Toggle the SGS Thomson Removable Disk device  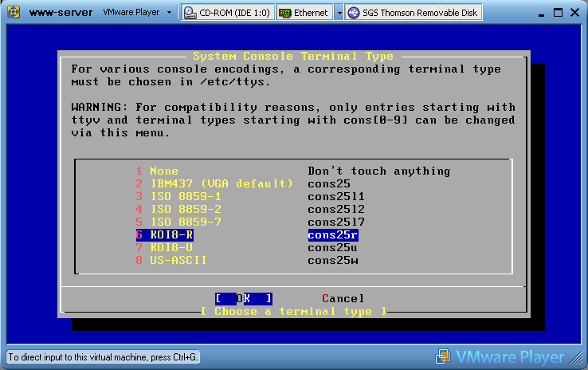tap(414, 13)
